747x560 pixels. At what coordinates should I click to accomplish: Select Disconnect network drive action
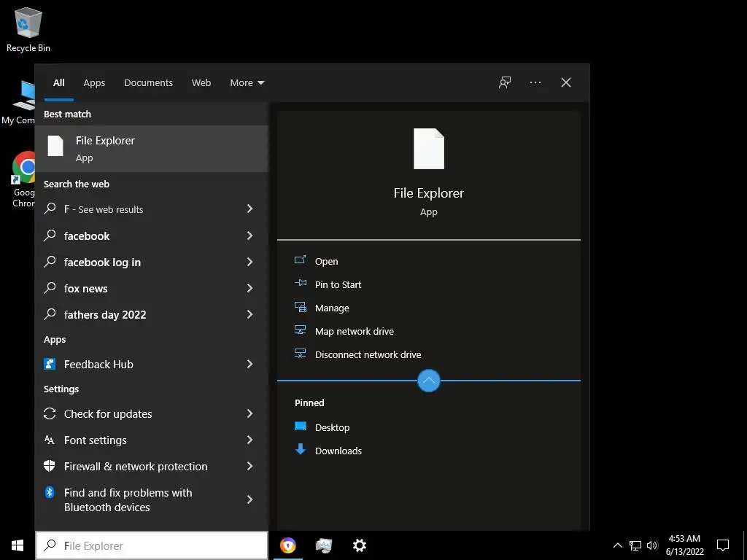(x=368, y=354)
